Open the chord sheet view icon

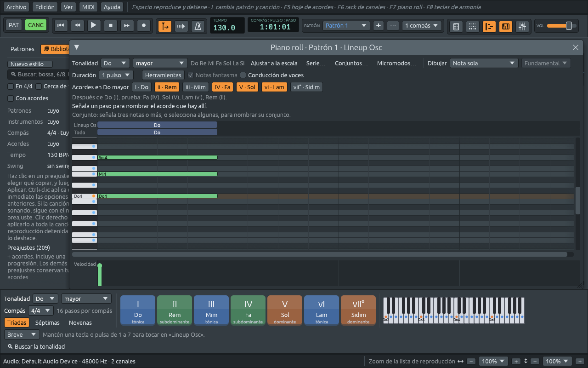456,27
